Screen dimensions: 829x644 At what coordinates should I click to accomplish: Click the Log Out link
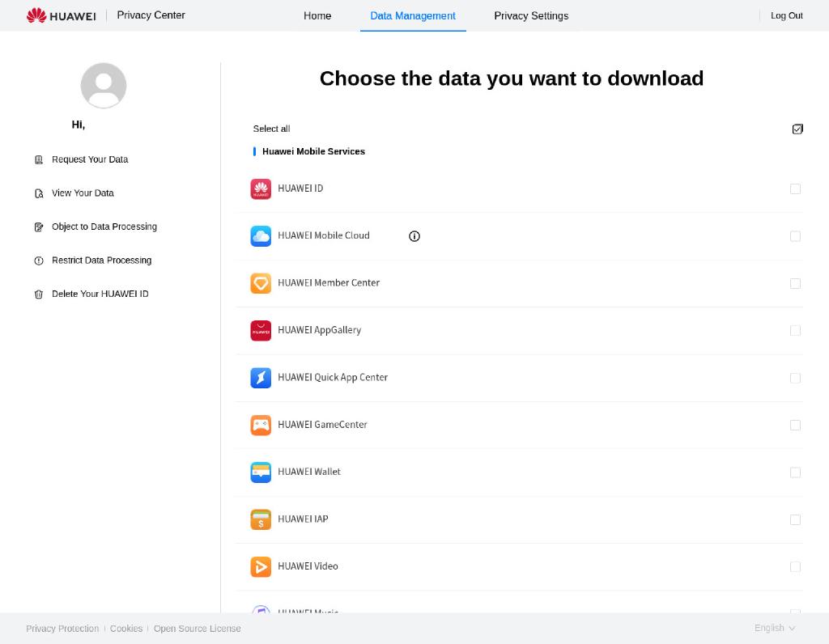[x=786, y=15]
